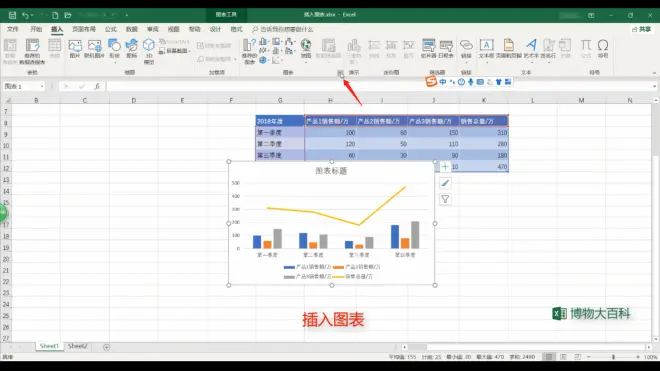Screen dimensions: 660x371
Task: Select the chart title 图表标题
Action: coord(331,171)
